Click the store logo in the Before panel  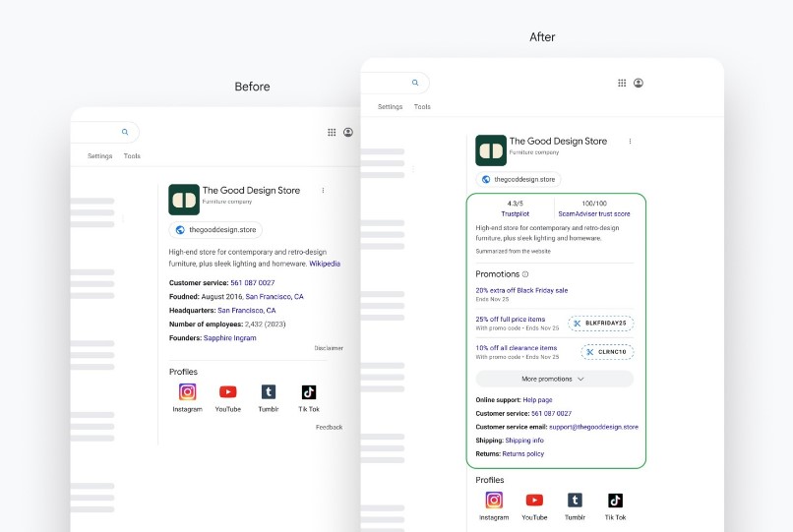(x=184, y=200)
